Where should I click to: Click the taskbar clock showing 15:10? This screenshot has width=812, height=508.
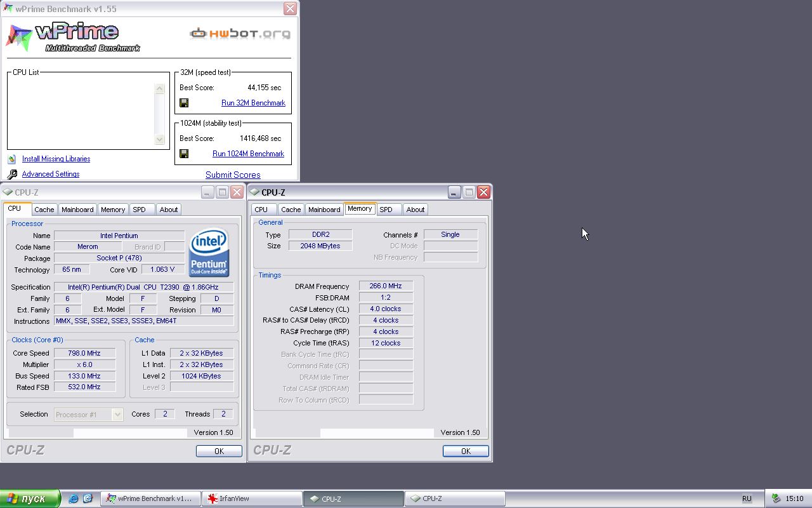tap(794, 498)
